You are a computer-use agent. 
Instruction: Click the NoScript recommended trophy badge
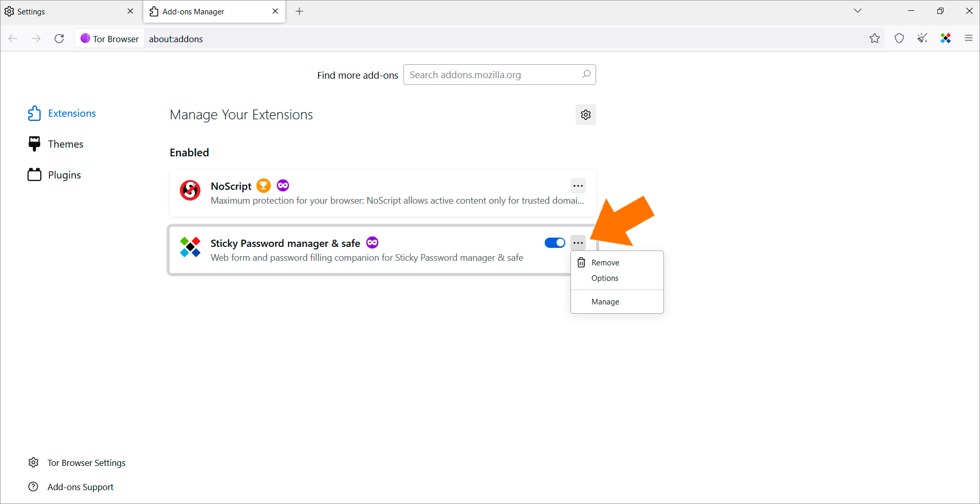click(x=264, y=185)
